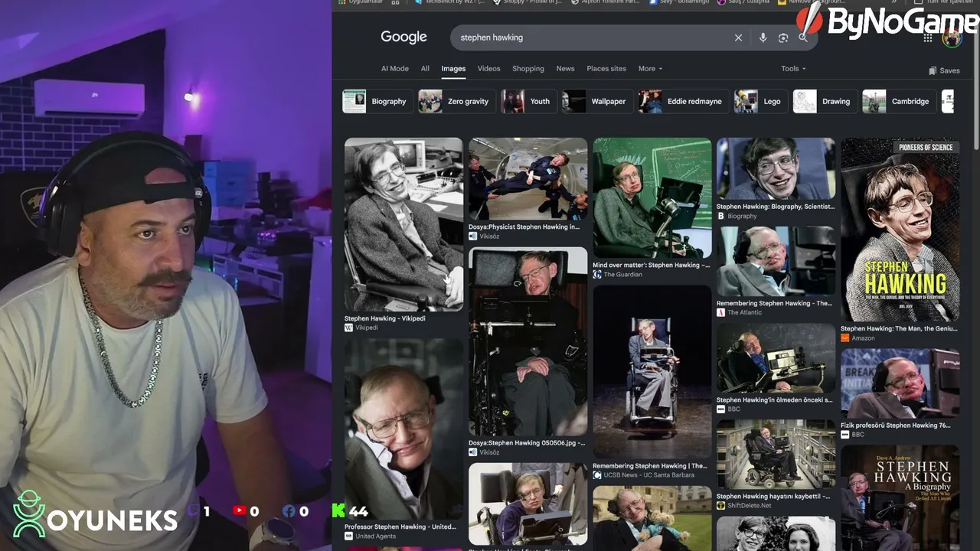980x551 pixels.
Task: Go to the Shopping tab
Action: 528,69
